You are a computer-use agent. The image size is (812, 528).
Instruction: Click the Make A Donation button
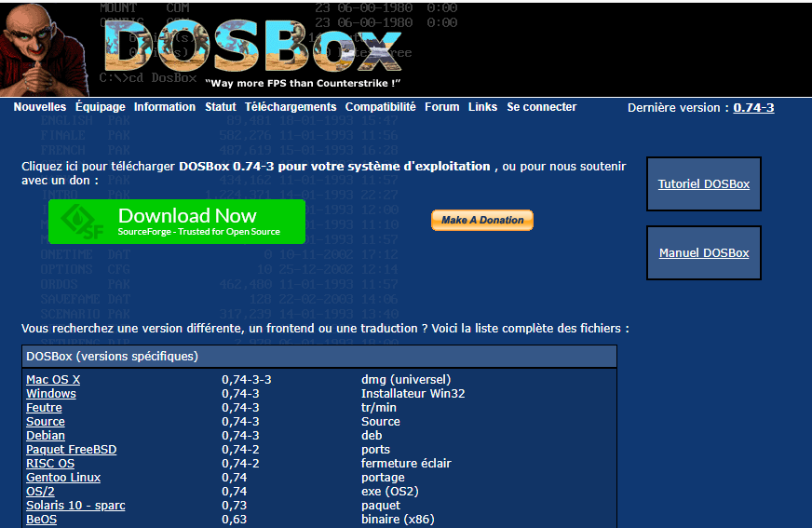click(x=482, y=220)
